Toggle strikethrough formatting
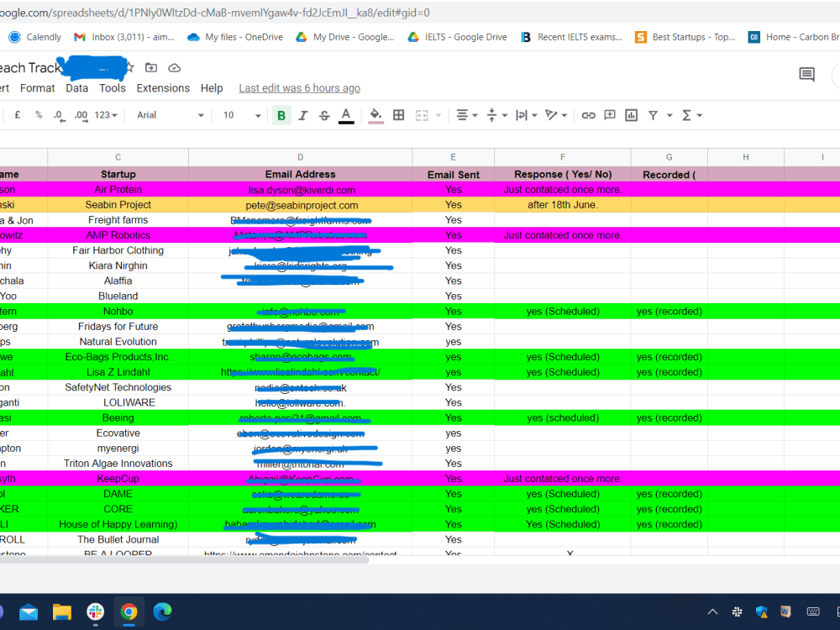 324,115
